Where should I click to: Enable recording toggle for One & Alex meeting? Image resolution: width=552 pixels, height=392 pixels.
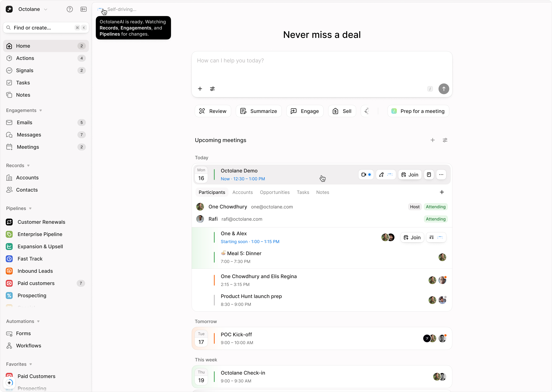pos(431,237)
